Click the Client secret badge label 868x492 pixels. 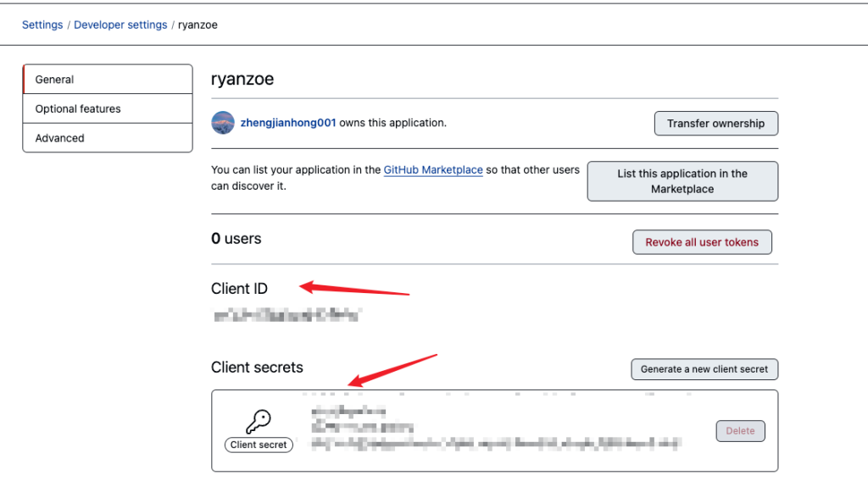click(x=259, y=445)
